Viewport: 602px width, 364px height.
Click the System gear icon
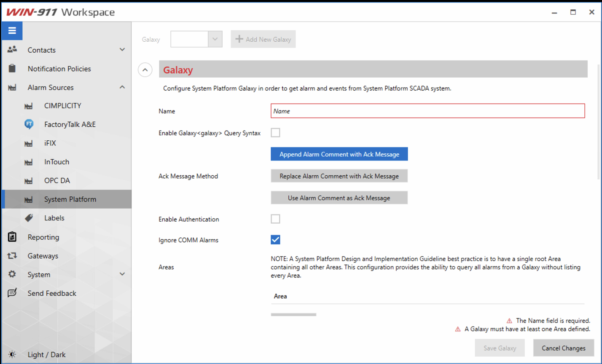click(12, 274)
